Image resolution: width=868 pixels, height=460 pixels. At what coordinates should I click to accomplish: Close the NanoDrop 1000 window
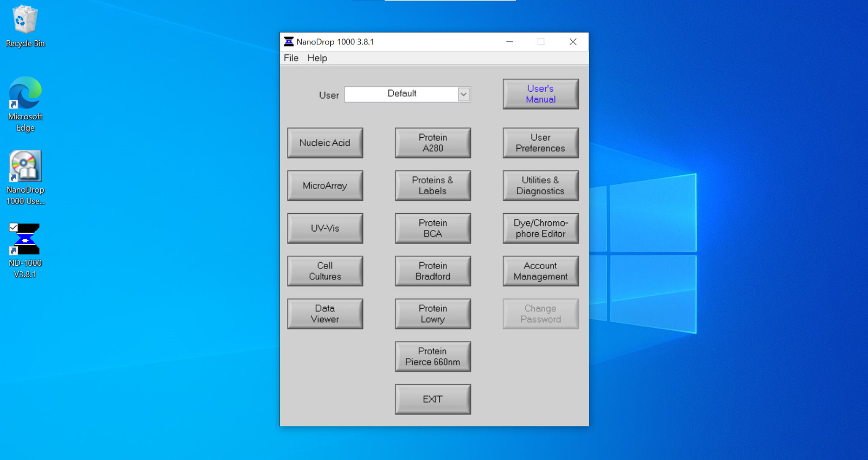pyautogui.click(x=573, y=42)
